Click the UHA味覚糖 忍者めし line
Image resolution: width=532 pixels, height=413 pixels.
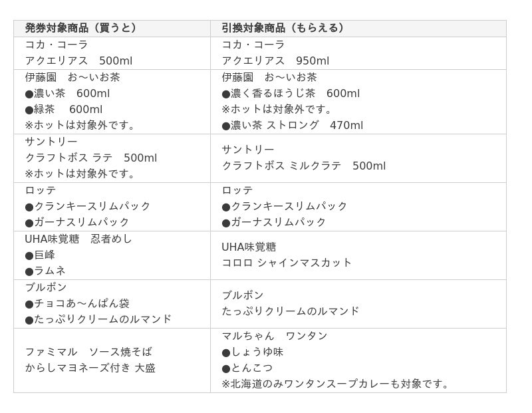tap(78, 239)
